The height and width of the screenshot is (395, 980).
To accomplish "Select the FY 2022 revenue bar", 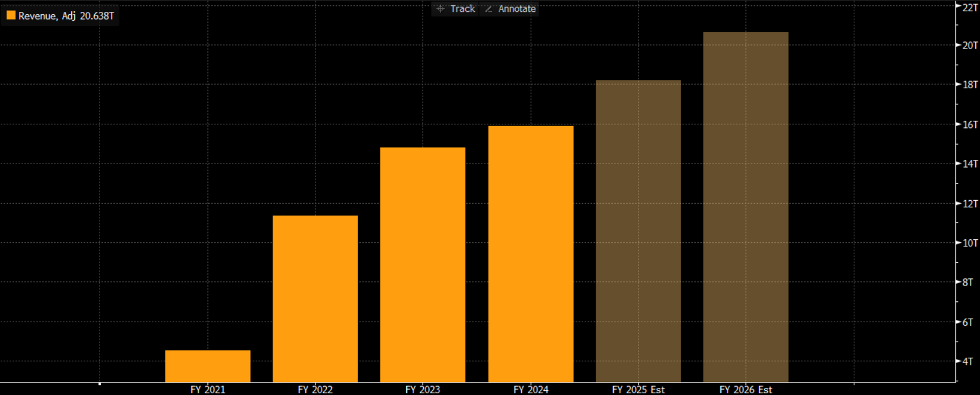I will pos(315,298).
